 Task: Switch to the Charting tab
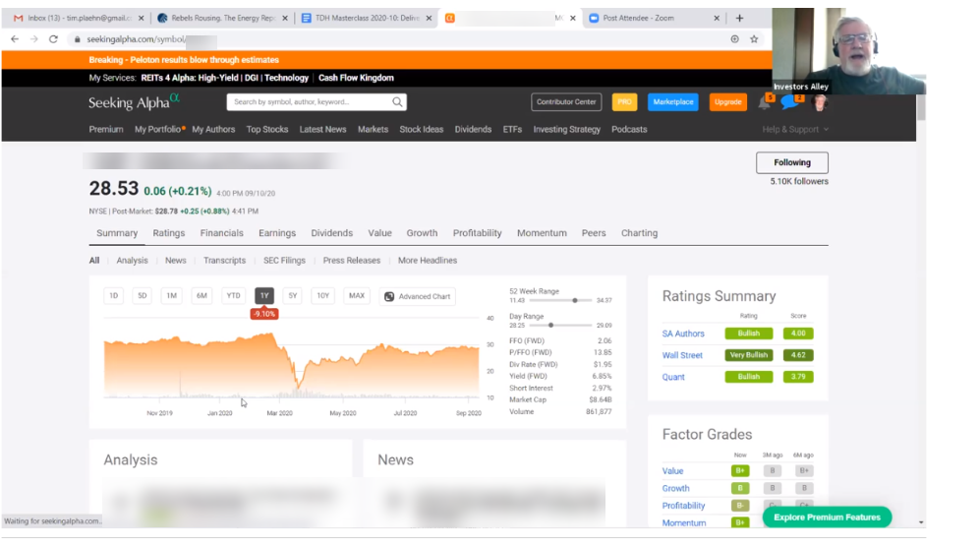[639, 233]
